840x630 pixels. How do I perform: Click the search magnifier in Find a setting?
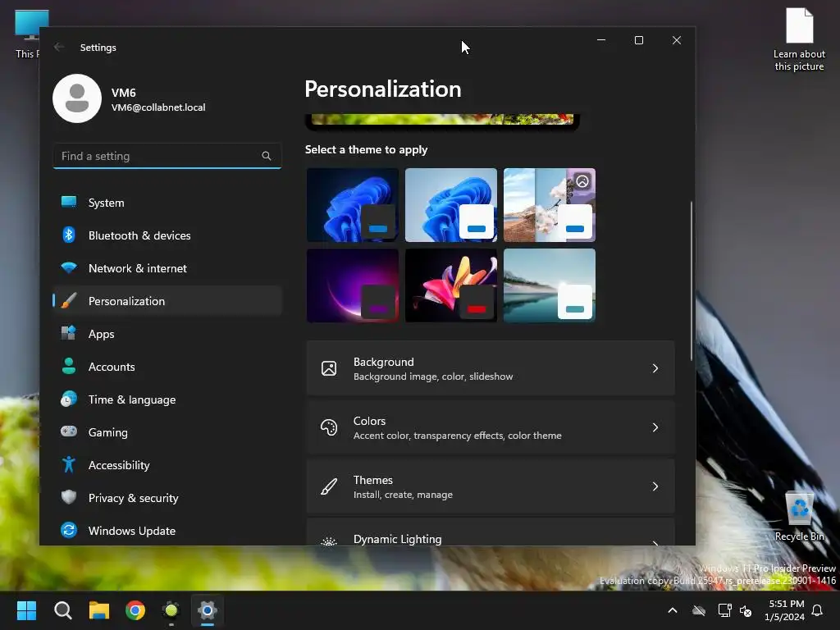pos(267,156)
